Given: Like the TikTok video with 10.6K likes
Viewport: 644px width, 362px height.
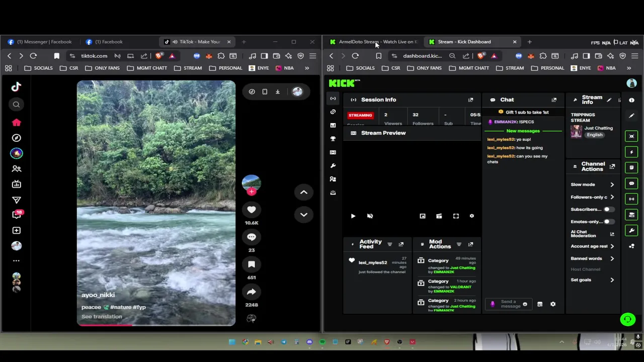Looking at the screenshot, I should click(252, 210).
